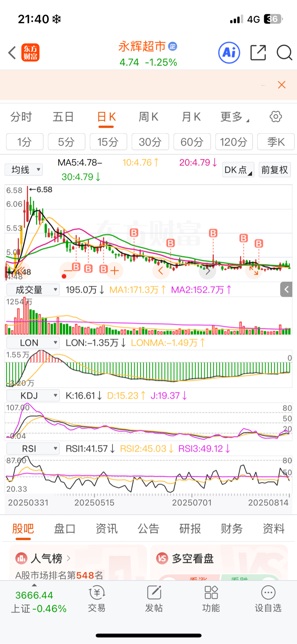The image size is (297, 644).
Task: Tap the rightmost B buy marker
Action: tap(259, 244)
